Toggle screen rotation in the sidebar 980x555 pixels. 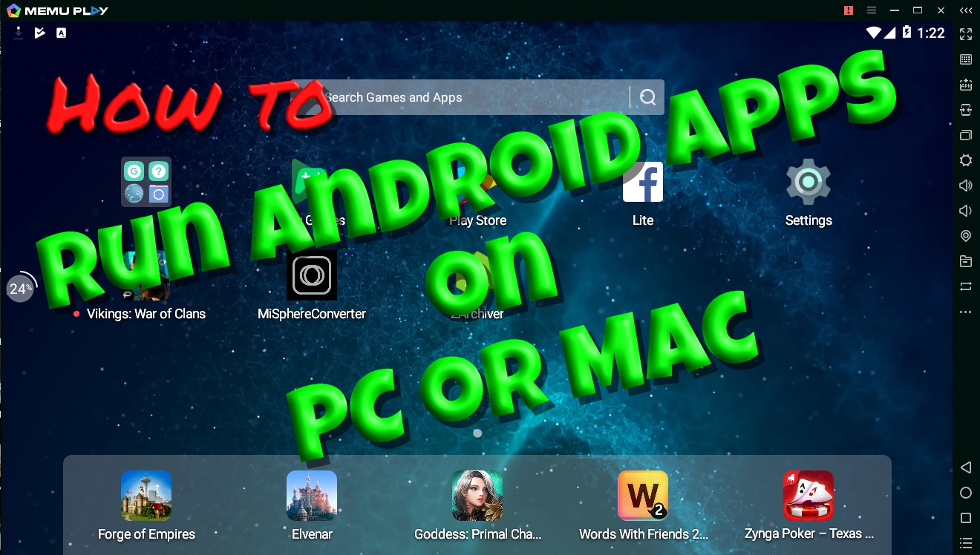tap(965, 286)
